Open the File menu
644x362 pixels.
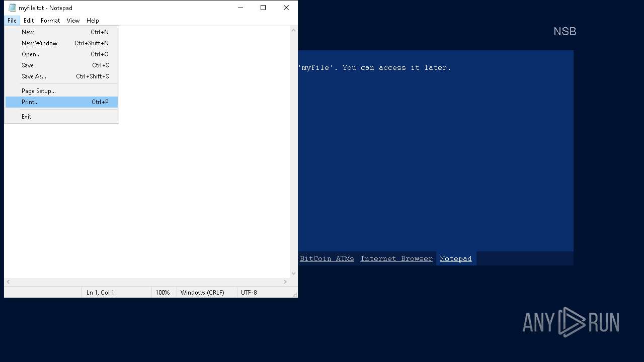click(x=12, y=21)
